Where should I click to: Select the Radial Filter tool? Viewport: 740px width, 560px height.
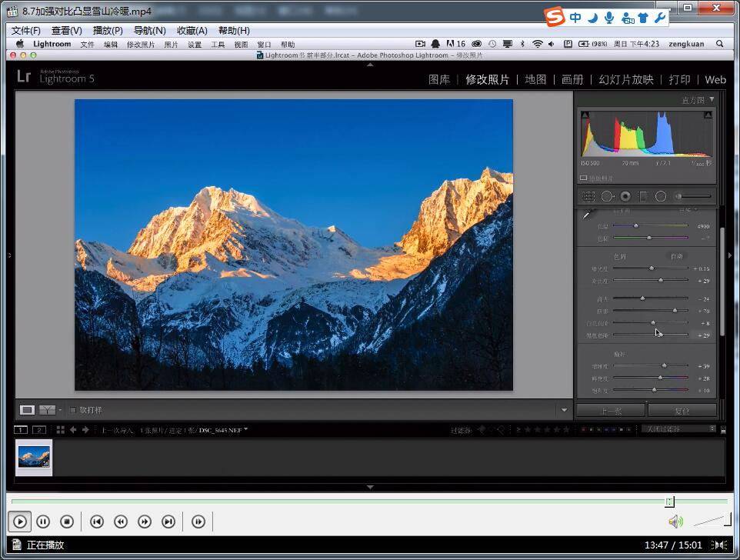[661, 196]
